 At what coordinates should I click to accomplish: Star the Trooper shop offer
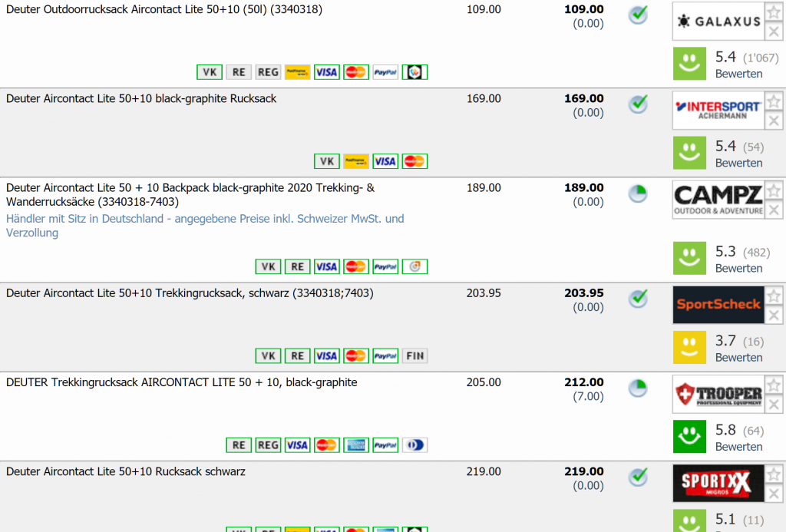(x=774, y=385)
